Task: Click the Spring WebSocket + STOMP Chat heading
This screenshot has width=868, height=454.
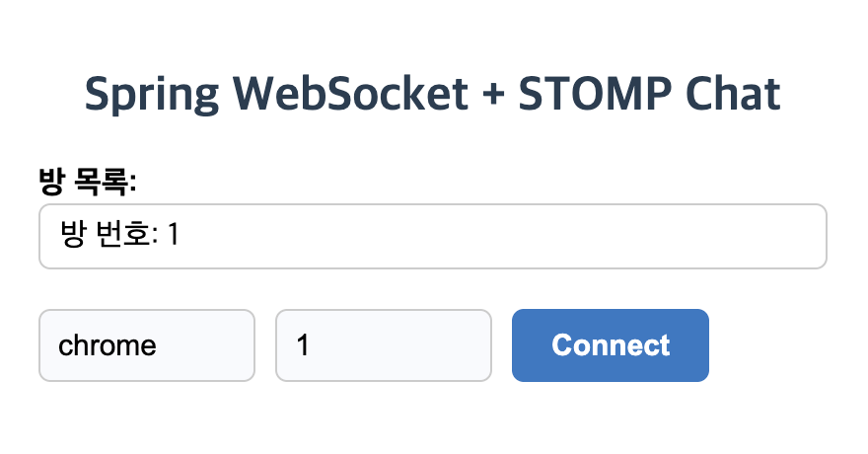Action: coord(432,95)
